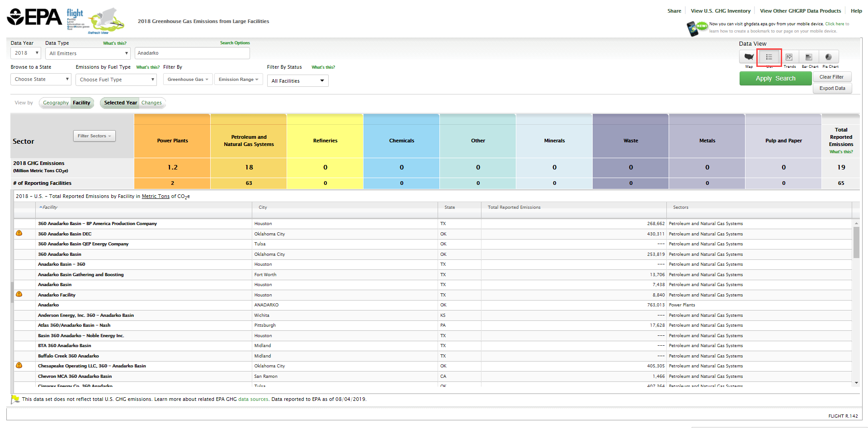
Task: Open the Share menu item
Action: pos(674,11)
